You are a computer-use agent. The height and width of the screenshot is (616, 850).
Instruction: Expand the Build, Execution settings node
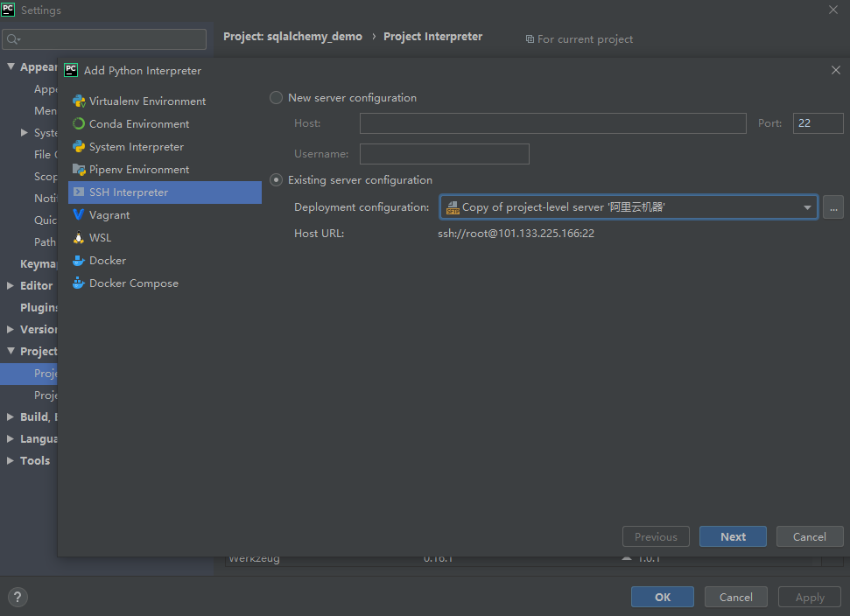(11, 416)
